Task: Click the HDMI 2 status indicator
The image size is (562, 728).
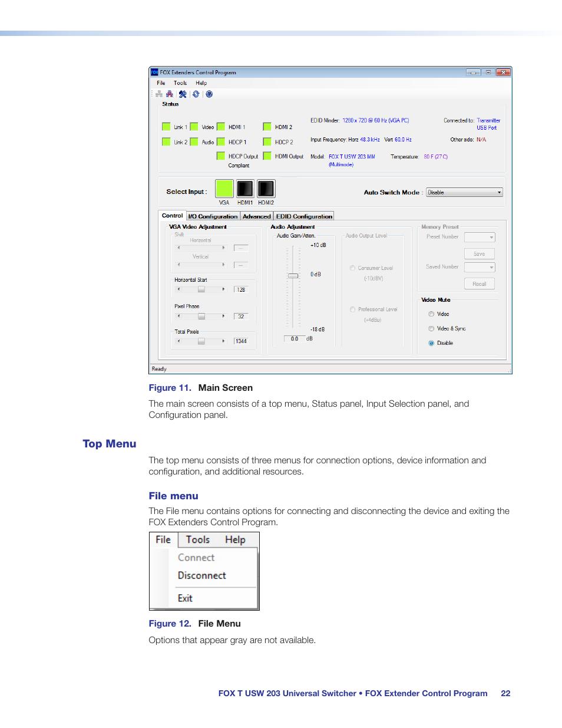Action: click(x=267, y=126)
